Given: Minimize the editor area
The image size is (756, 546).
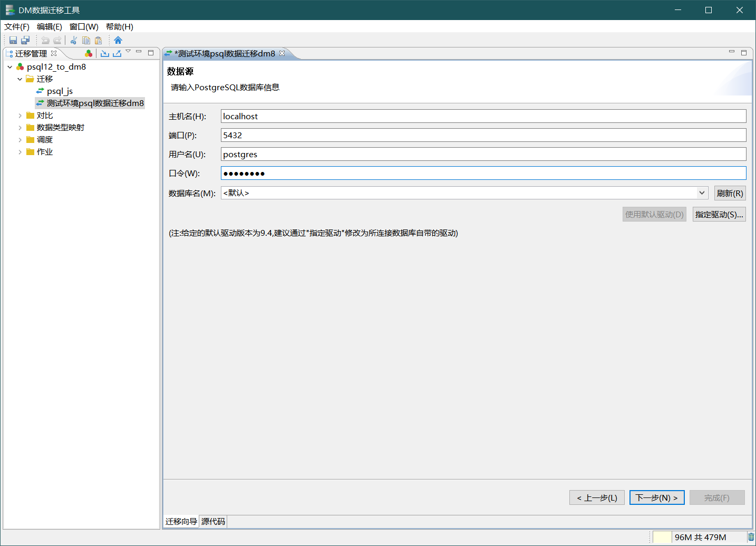Looking at the screenshot, I should tap(732, 52).
